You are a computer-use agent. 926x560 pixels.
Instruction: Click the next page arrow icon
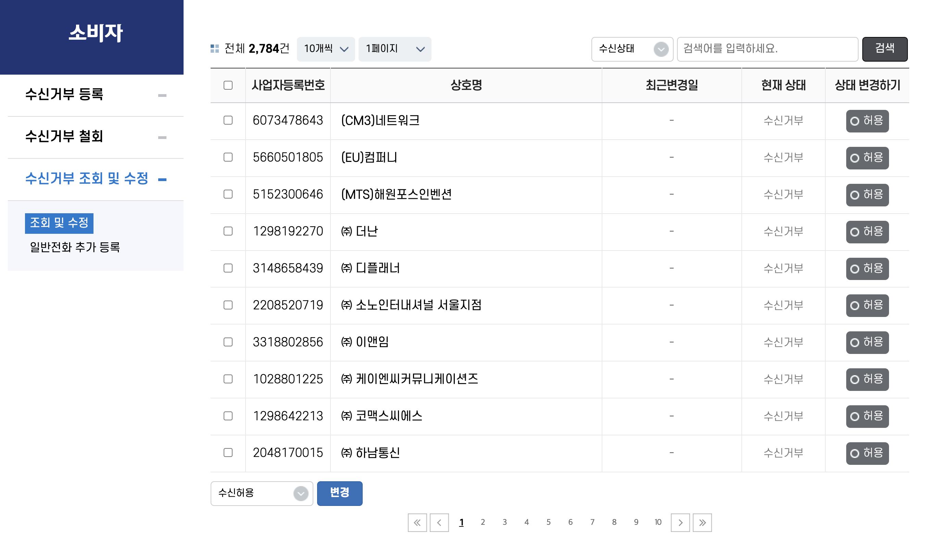pyautogui.click(x=680, y=522)
